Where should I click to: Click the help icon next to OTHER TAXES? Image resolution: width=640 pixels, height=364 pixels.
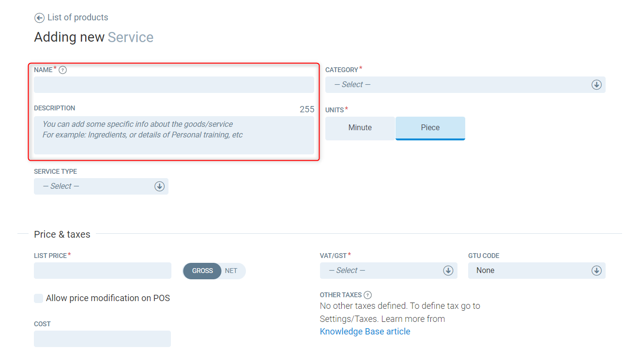coord(367,295)
